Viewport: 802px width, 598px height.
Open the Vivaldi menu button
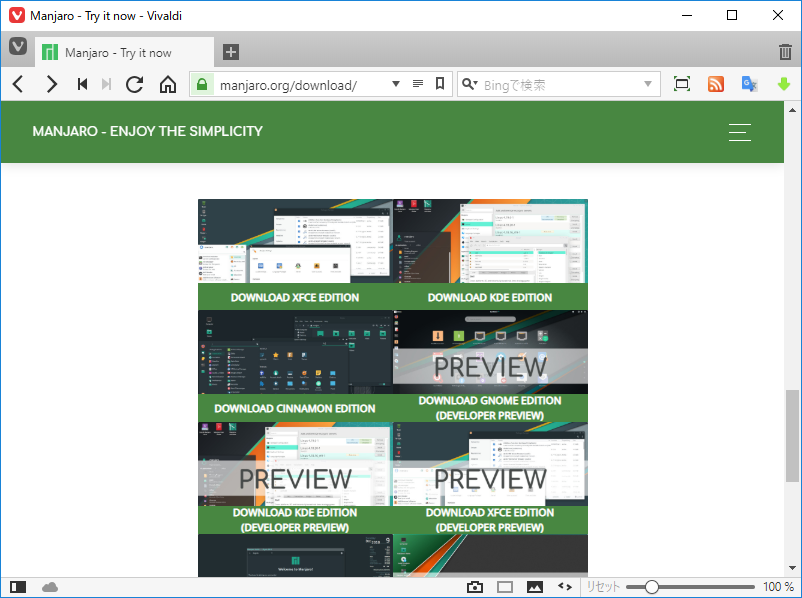coord(18,47)
